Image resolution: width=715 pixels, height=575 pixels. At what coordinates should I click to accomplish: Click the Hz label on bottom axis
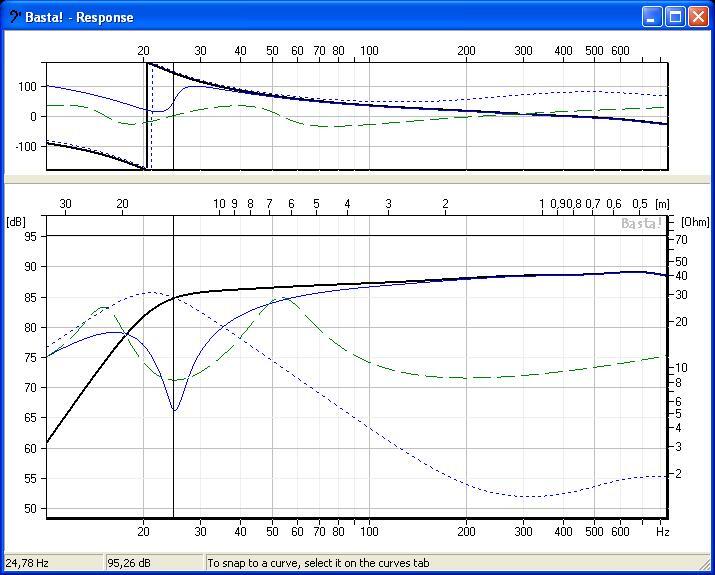(662, 532)
